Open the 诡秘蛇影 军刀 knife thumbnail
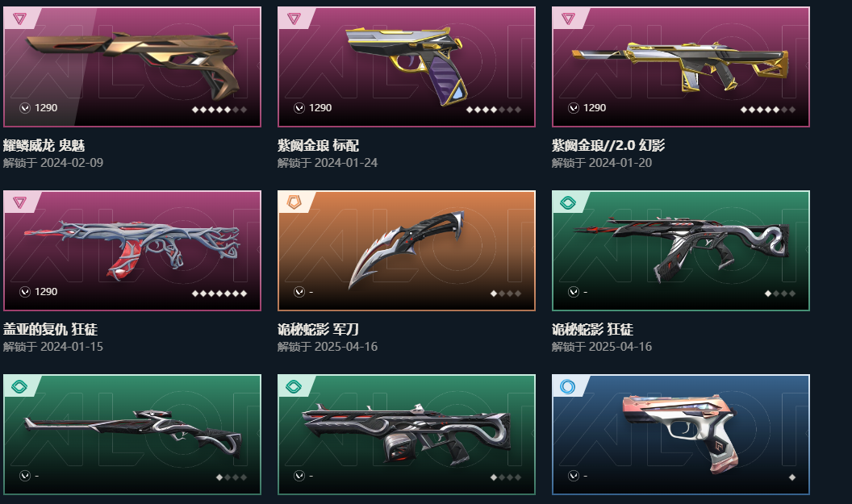The image size is (852, 504). tap(407, 250)
